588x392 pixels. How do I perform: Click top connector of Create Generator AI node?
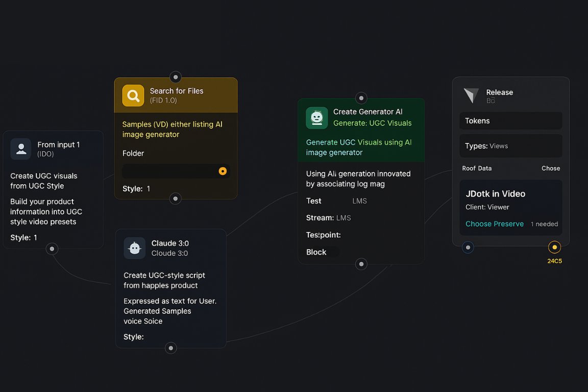coord(361,99)
